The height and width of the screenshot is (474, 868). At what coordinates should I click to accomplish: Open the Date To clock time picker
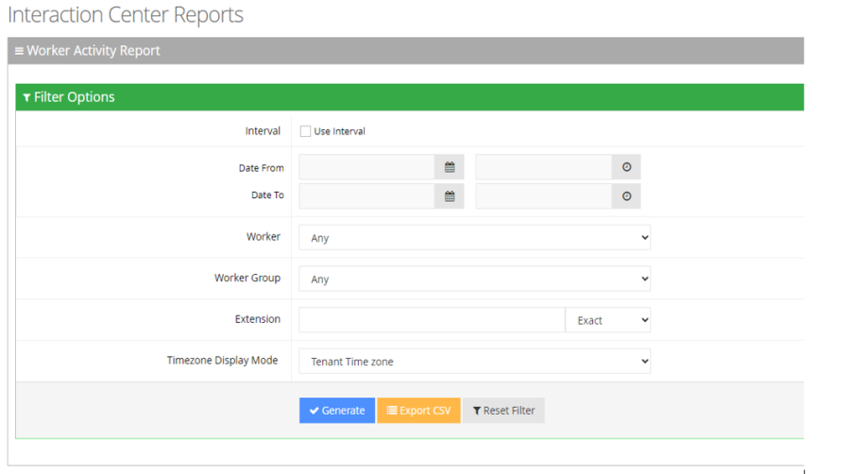(626, 196)
